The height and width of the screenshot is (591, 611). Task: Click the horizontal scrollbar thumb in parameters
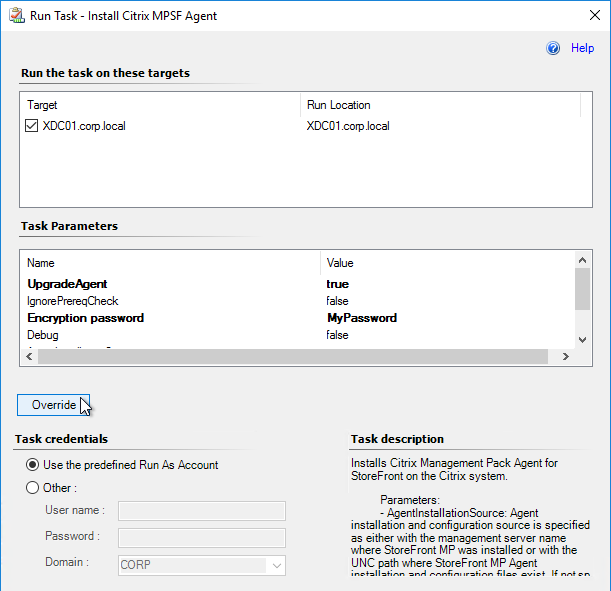293,356
